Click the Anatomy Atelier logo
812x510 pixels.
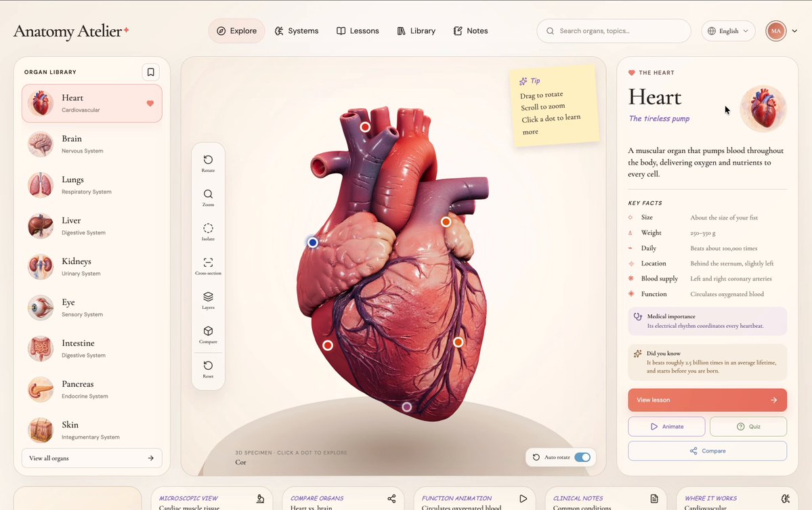[x=71, y=32]
